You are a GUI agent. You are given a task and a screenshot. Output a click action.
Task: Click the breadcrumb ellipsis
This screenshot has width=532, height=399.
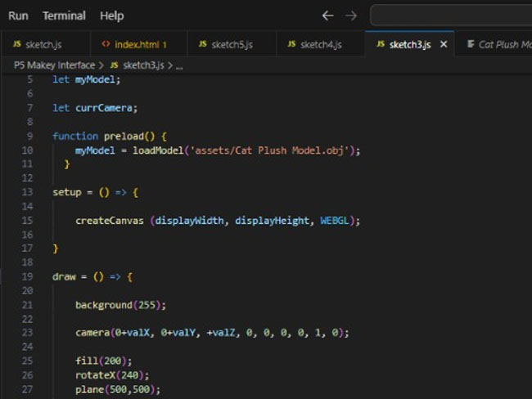coord(179,65)
